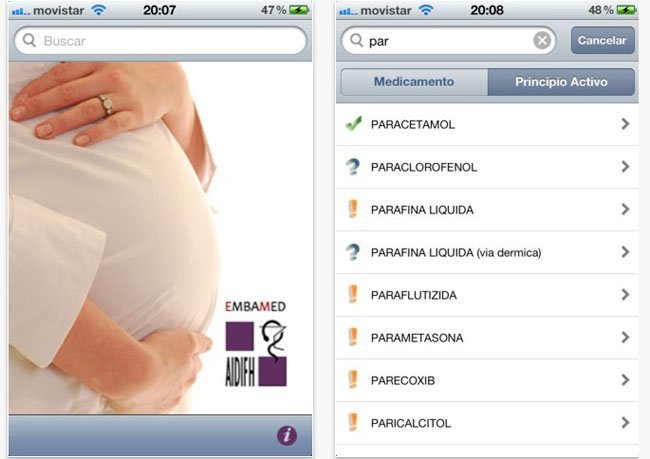Viewport: 650px width, 459px height.
Task: Open the chevron for PARAFINA LIQUIDA (via dermica)
Action: click(625, 252)
